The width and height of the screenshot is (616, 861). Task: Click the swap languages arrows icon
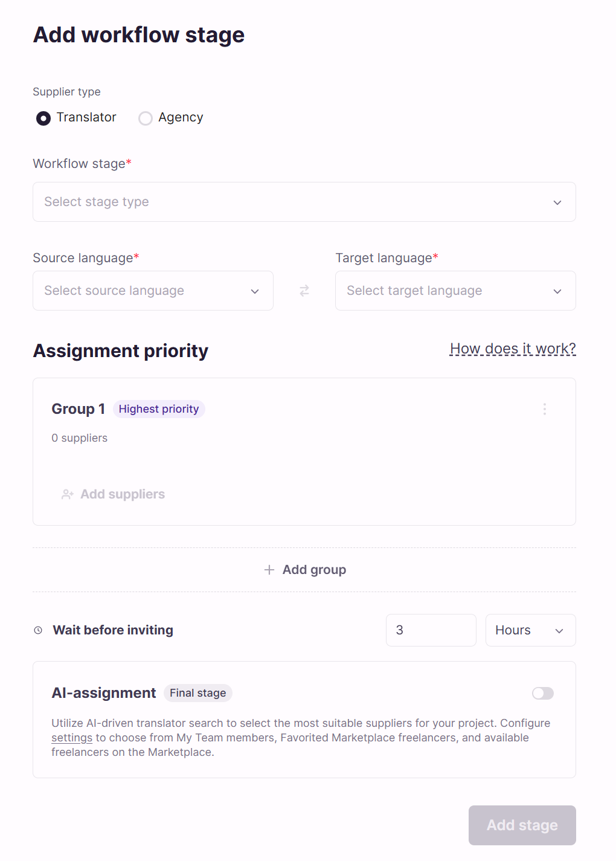(x=304, y=291)
